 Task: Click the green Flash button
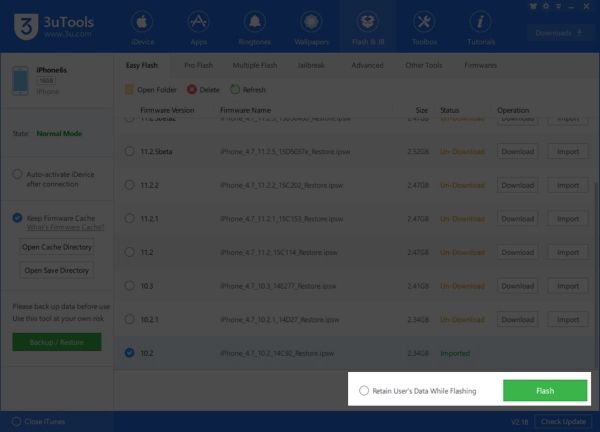(x=544, y=391)
